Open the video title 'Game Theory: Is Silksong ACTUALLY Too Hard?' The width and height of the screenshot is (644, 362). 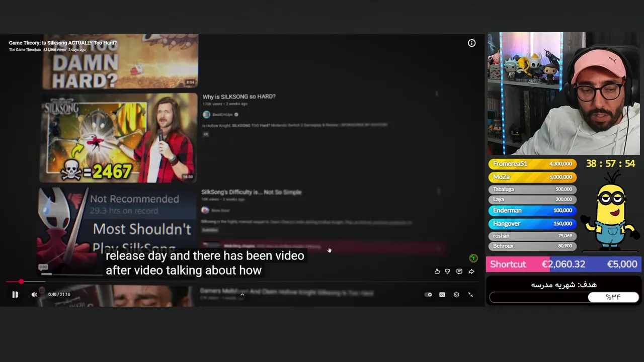63,43
